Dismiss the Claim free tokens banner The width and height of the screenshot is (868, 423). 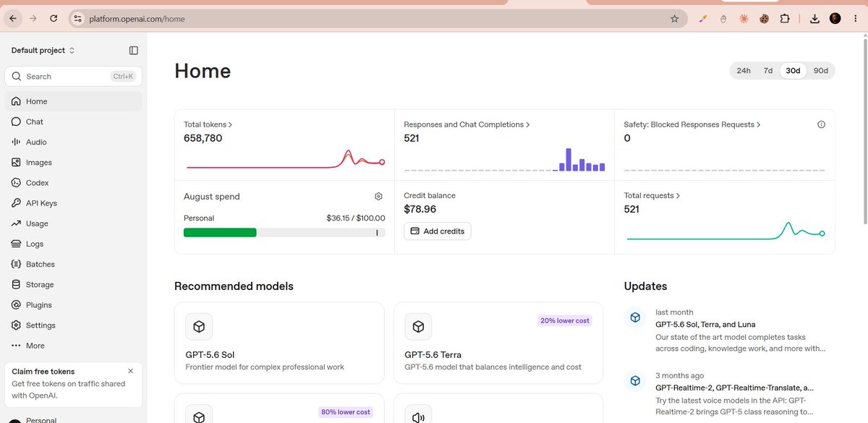point(130,371)
